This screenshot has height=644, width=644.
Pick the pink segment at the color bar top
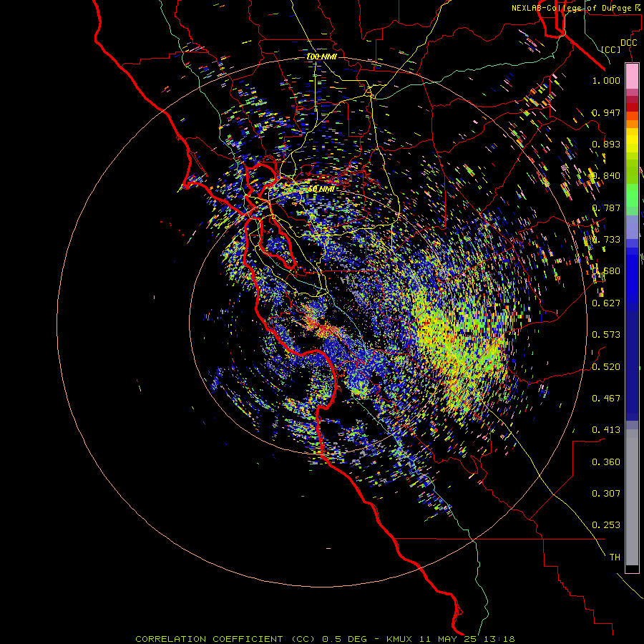point(632,77)
